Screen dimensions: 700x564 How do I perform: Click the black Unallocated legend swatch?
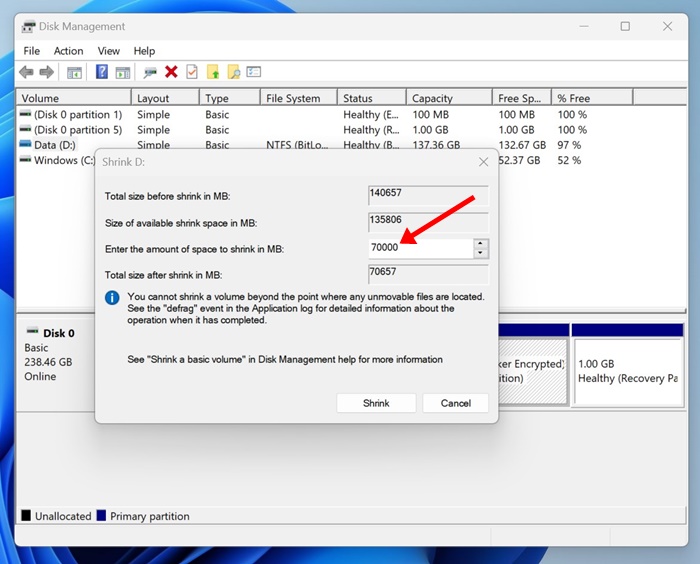click(26, 515)
